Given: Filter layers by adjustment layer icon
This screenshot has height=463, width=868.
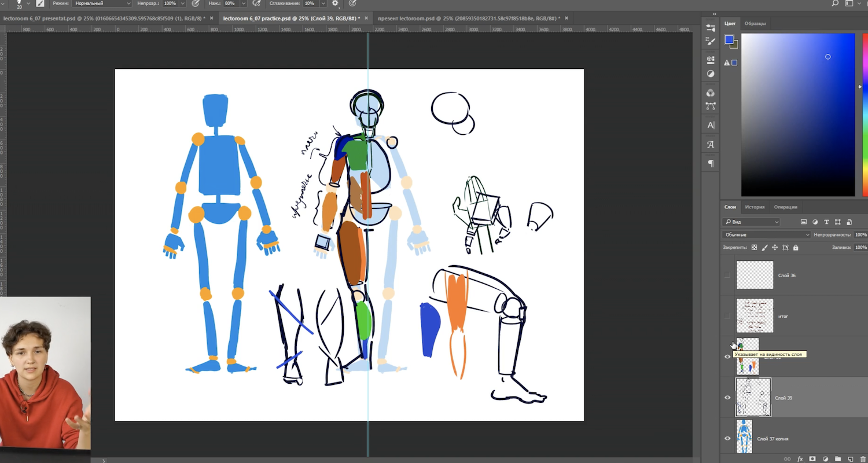Looking at the screenshot, I should click(815, 222).
